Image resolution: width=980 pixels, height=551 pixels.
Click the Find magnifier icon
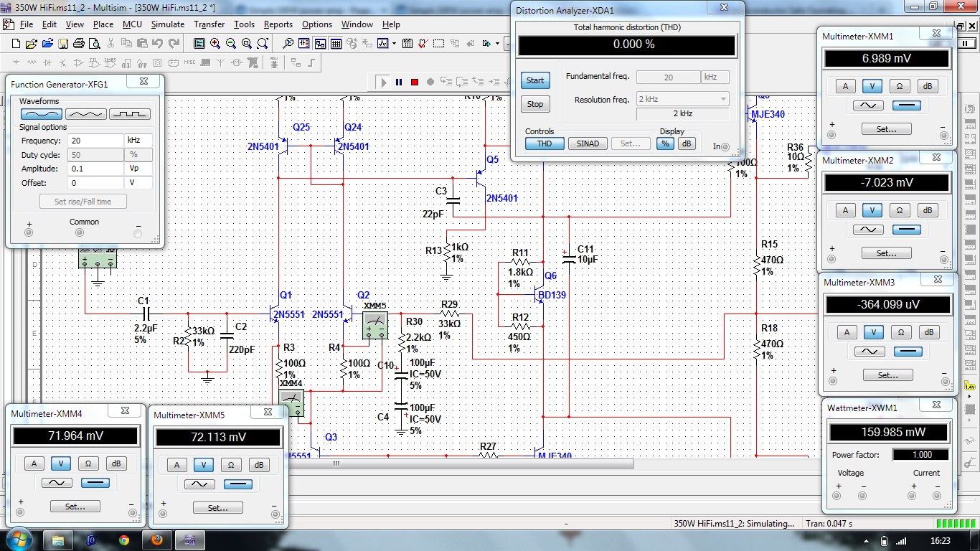[288, 44]
